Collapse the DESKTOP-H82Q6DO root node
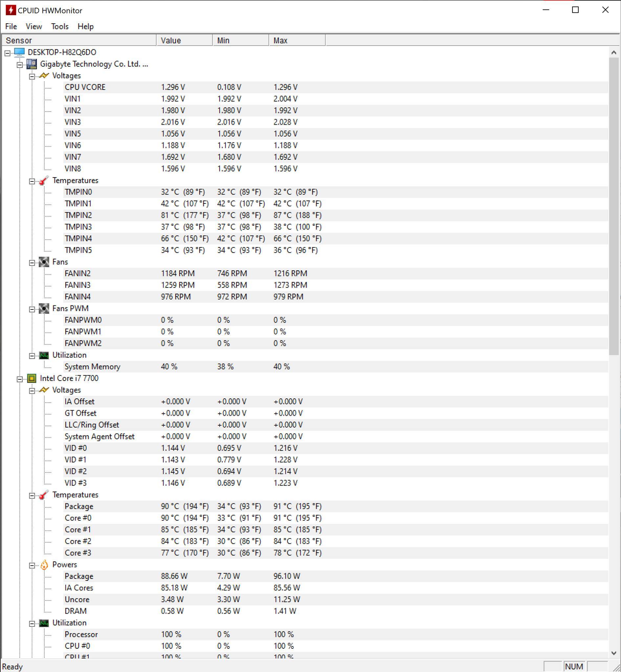The image size is (621, 672). click(x=8, y=53)
